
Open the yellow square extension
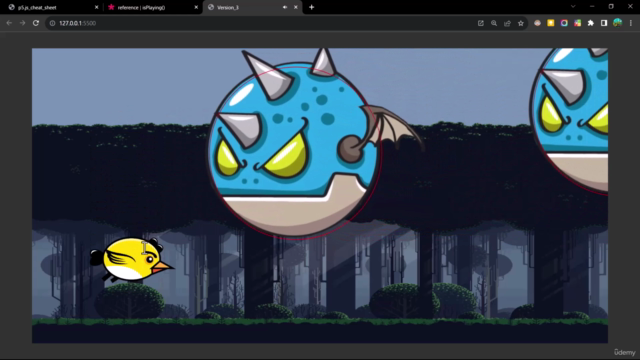click(551, 23)
